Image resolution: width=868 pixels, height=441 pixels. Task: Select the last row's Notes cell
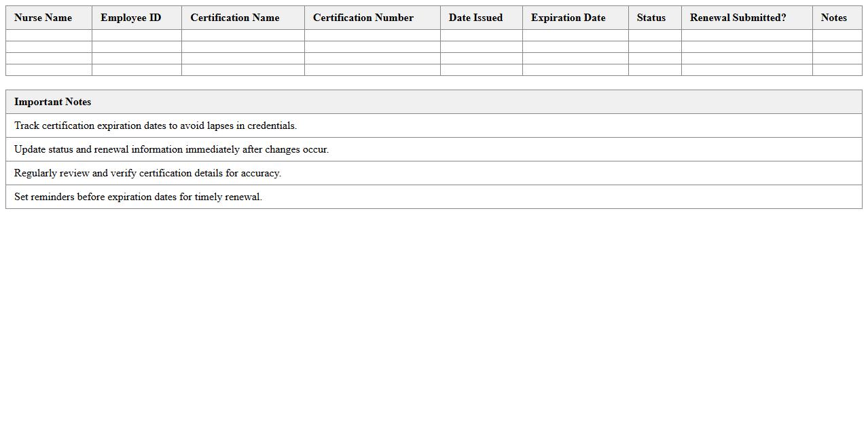[837, 69]
